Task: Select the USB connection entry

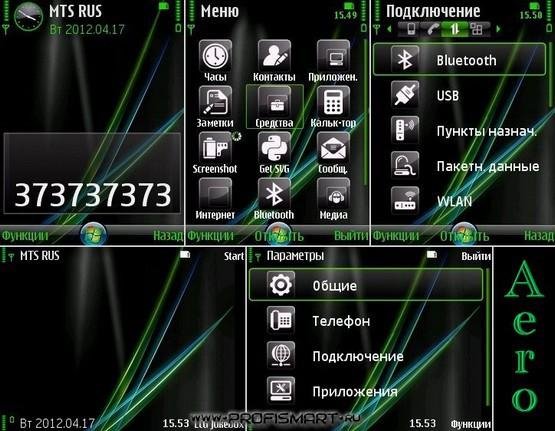Action: tap(460, 95)
